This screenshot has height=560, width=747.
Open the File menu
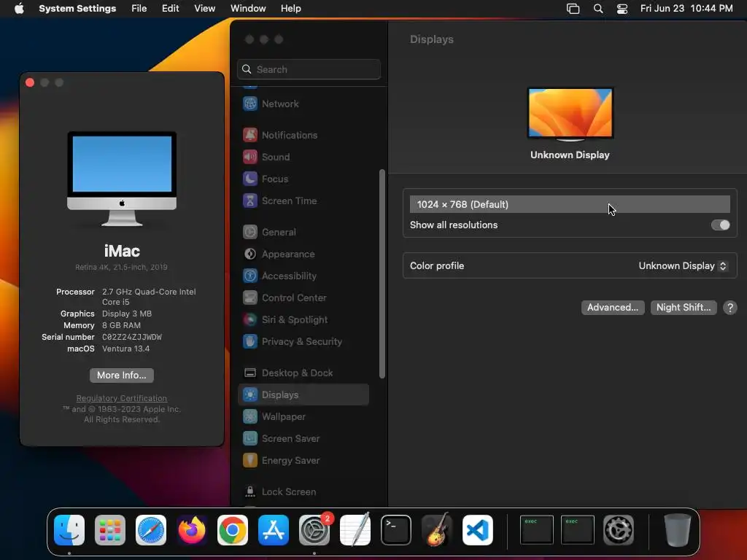139,9
